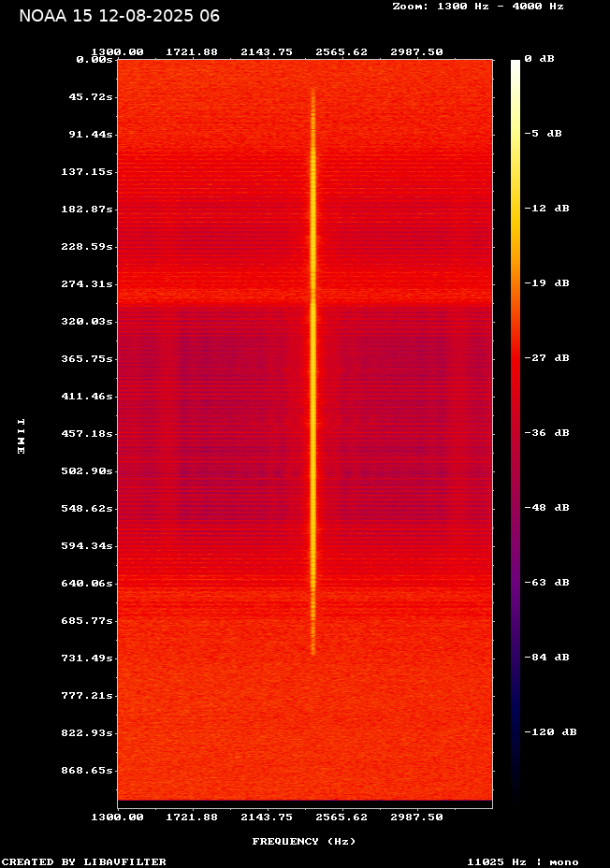Click the NOAA 15 12-08-2025 06 title
Image resolution: width=610 pixels, height=868 pixels.
tap(119, 16)
